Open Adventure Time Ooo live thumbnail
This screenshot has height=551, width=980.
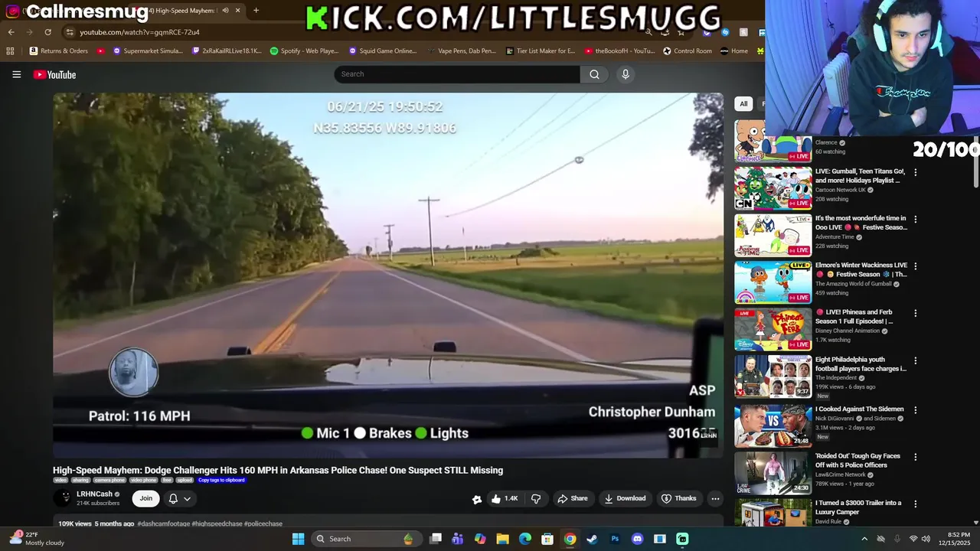(773, 235)
